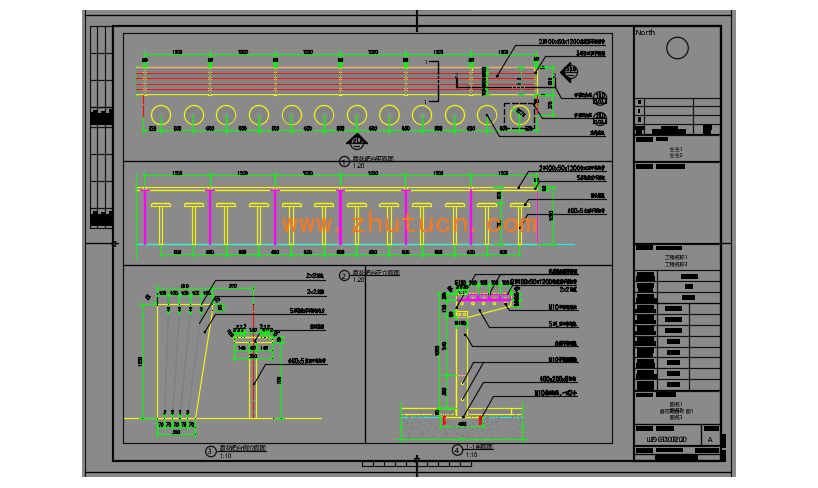Click the drawing number field starting "LUD"
Image resolution: width=818 pixels, height=488 pixels.
[667, 439]
